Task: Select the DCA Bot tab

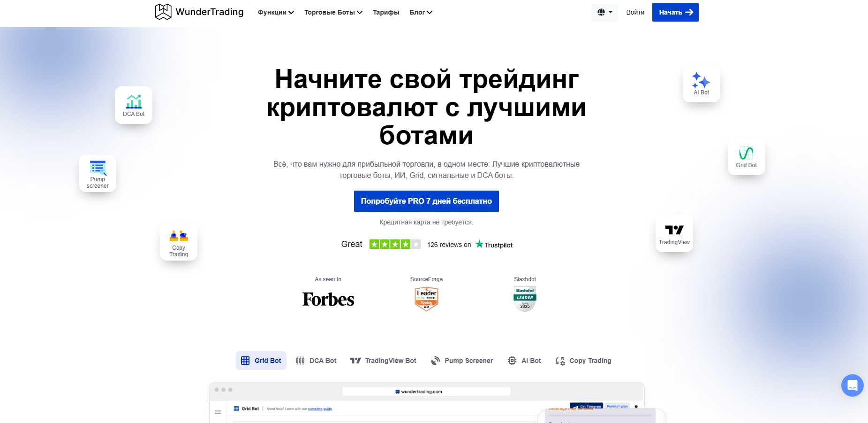Action: [x=316, y=361]
